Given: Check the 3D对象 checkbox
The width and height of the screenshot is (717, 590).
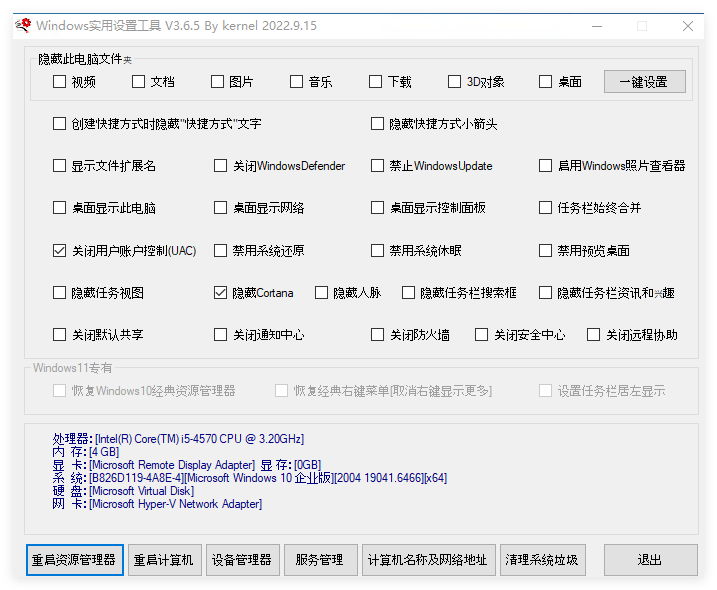Looking at the screenshot, I should (x=454, y=82).
